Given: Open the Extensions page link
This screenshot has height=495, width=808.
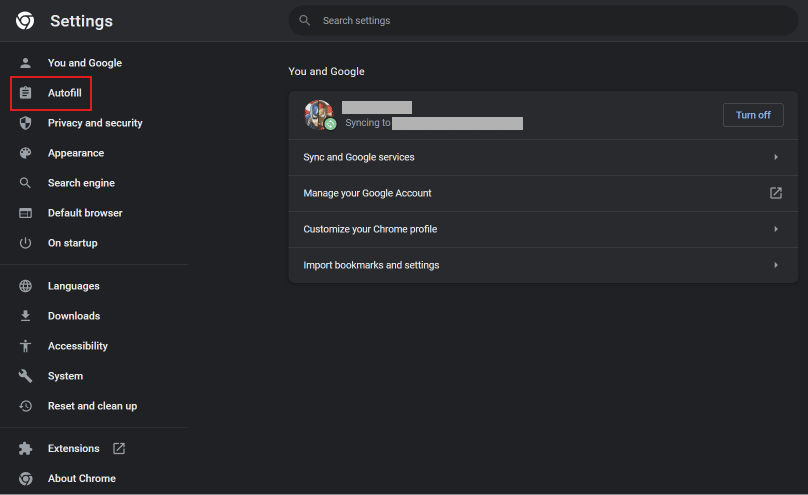Looking at the screenshot, I should coord(74,449).
